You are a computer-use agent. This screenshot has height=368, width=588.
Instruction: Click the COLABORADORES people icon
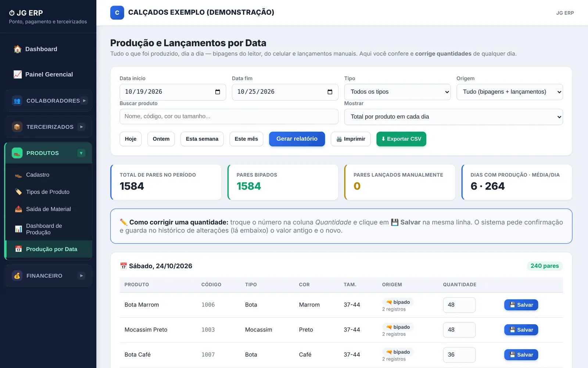(17, 100)
